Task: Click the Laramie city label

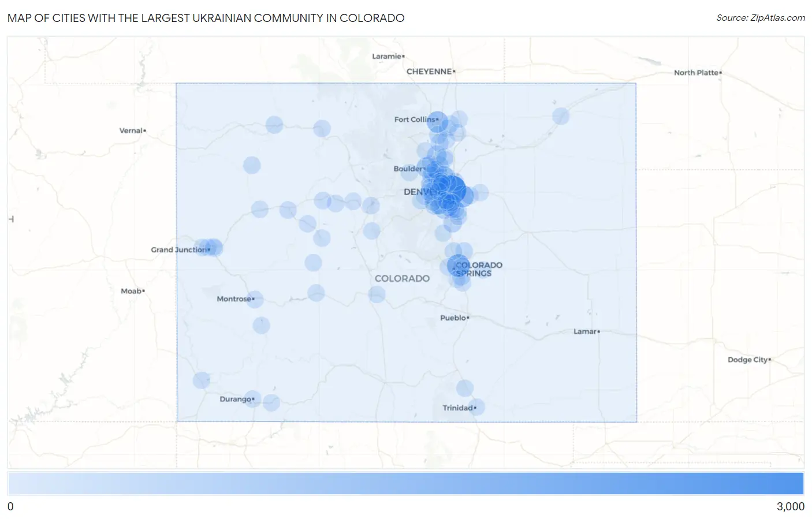Action: tap(388, 57)
